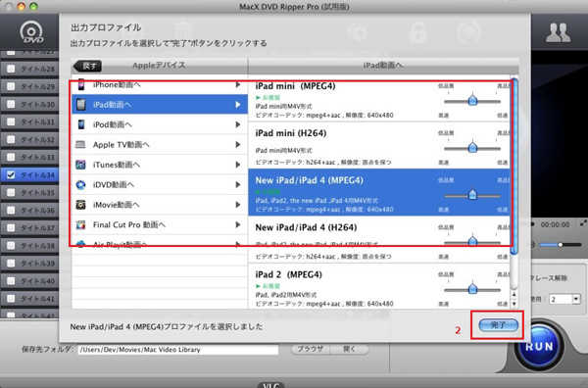Click the iDVD disc icon
588x388 pixels.
pos(80,184)
